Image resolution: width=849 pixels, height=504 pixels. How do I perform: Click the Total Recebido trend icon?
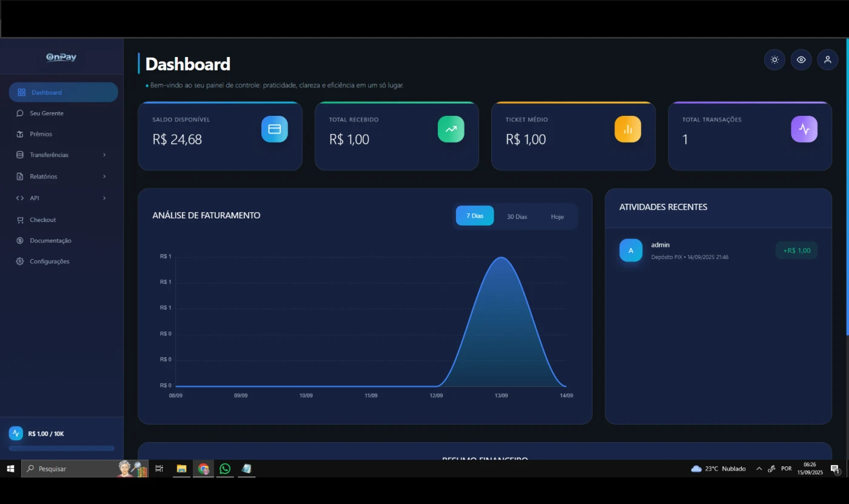(x=451, y=129)
